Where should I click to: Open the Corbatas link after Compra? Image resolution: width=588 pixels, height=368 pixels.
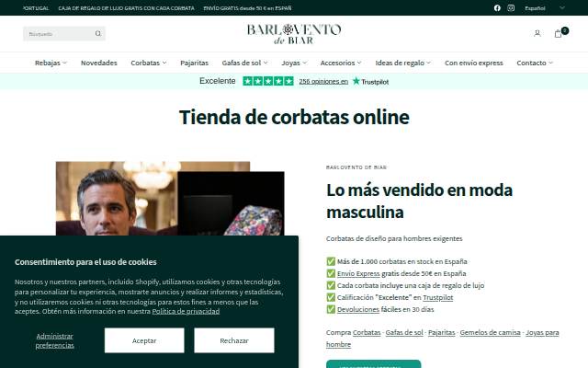pos(367,332)
